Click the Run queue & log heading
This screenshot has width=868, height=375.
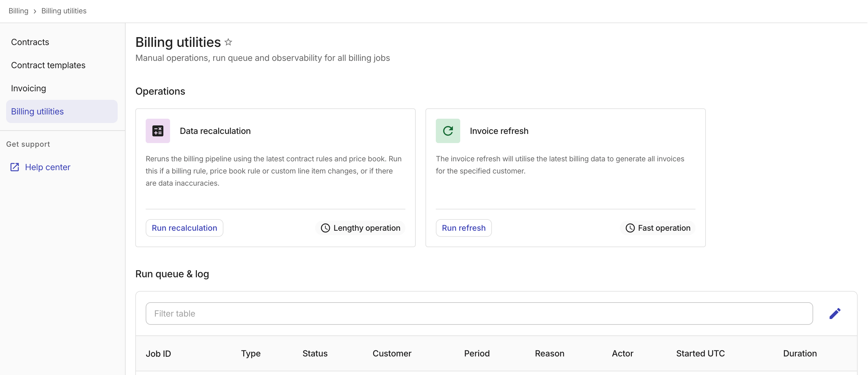coord(172,274)
